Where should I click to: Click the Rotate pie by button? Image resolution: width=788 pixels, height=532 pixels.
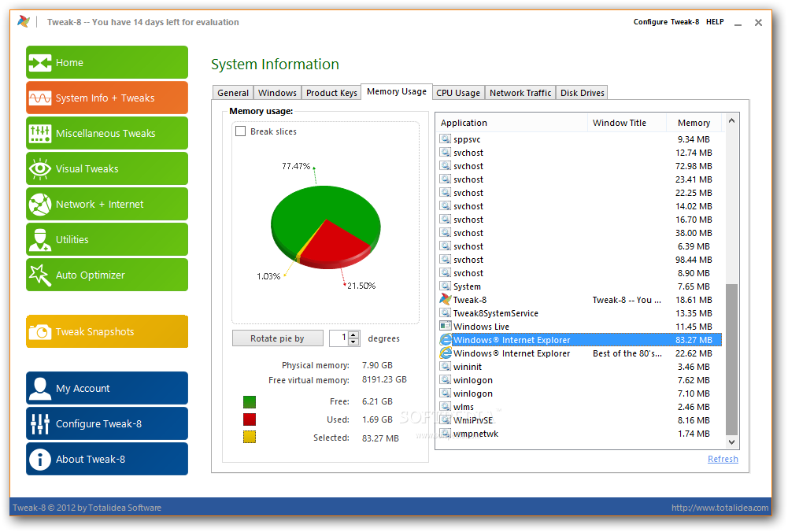click(x=277, y=338)
